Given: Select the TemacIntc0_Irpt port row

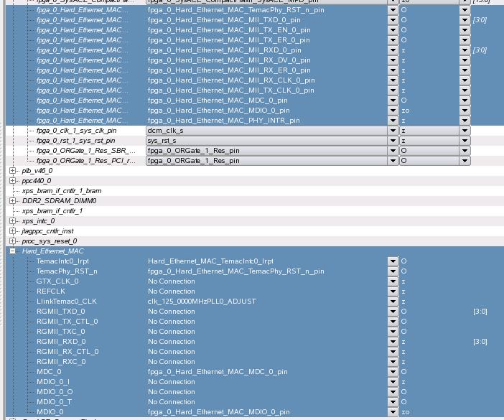Looking at the screenshot, I should [x=65, y=261].
